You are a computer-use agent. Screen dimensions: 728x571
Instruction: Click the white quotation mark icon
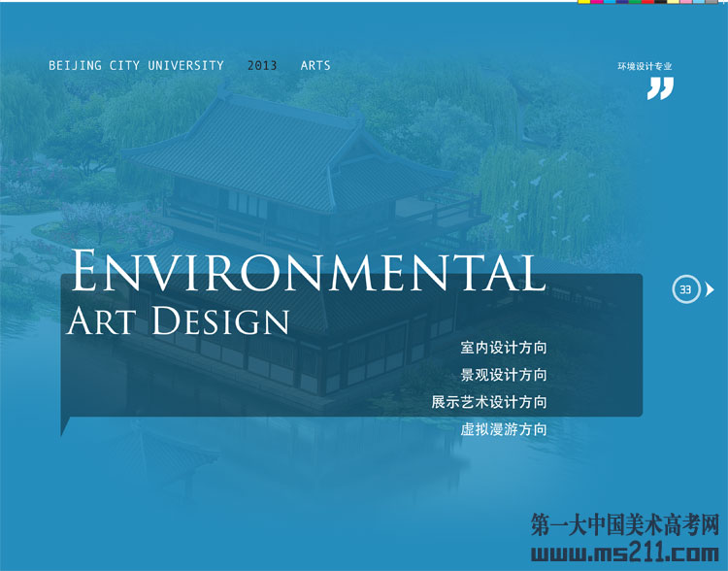660,88
